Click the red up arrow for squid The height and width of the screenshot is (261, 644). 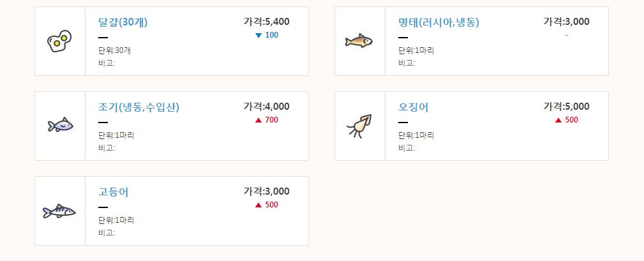tap(558, 120)
